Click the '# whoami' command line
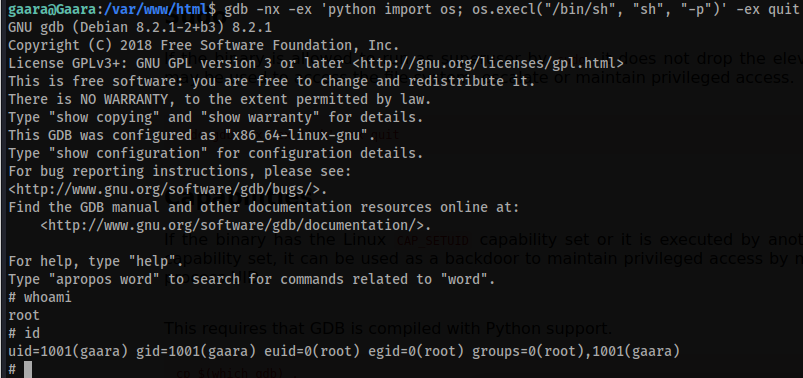 click(40, 297)
